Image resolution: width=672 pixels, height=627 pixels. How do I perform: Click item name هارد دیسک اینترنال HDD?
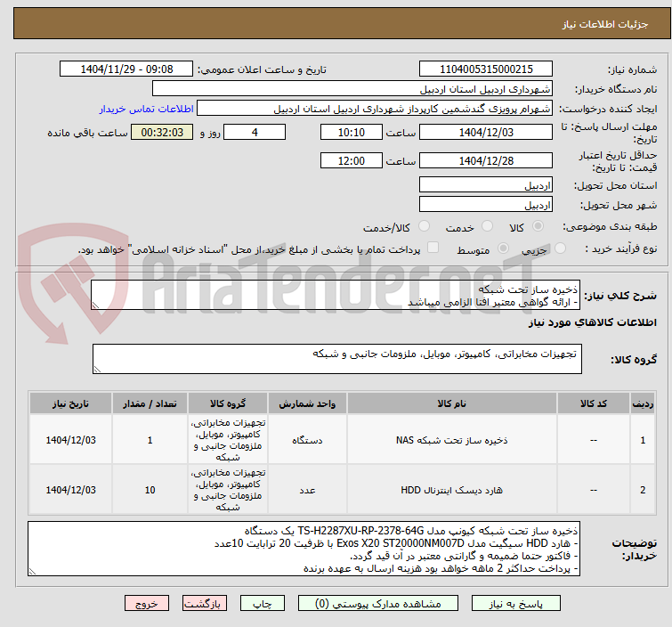452,490
